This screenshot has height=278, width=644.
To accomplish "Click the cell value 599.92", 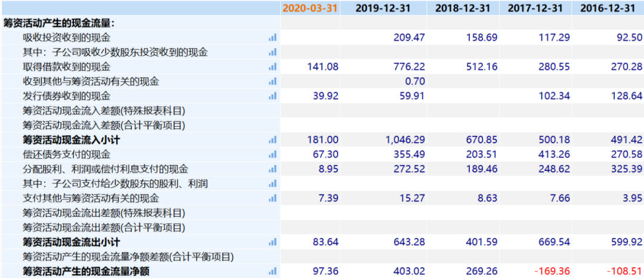I will (626, 242).
